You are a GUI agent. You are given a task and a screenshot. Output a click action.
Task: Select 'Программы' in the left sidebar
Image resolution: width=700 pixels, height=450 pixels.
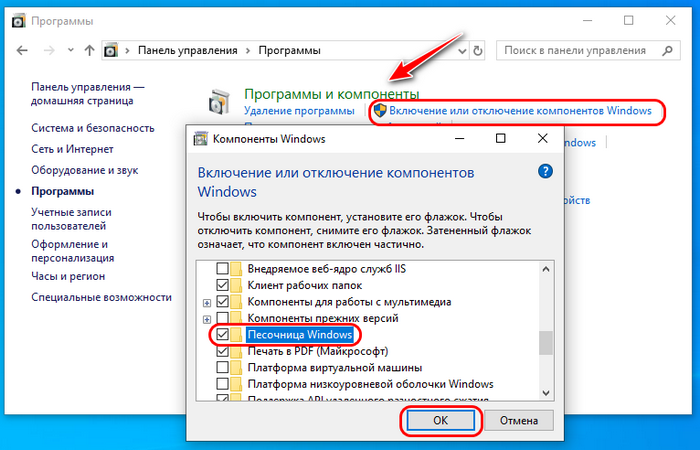click(x=62, y=191)
